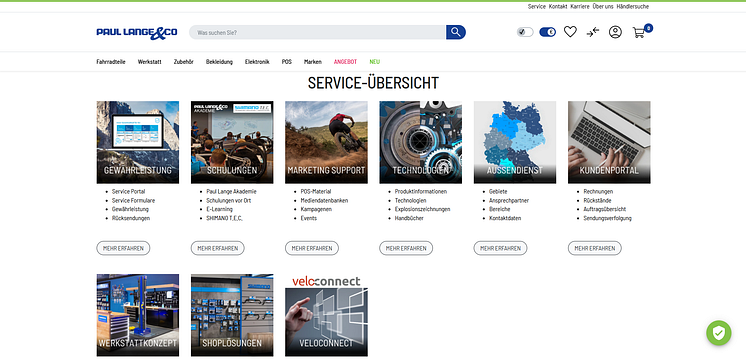The image size is (746, 361).
Task: Select 'Auftragsübersicht' list entry
Action: coord(605,209)
